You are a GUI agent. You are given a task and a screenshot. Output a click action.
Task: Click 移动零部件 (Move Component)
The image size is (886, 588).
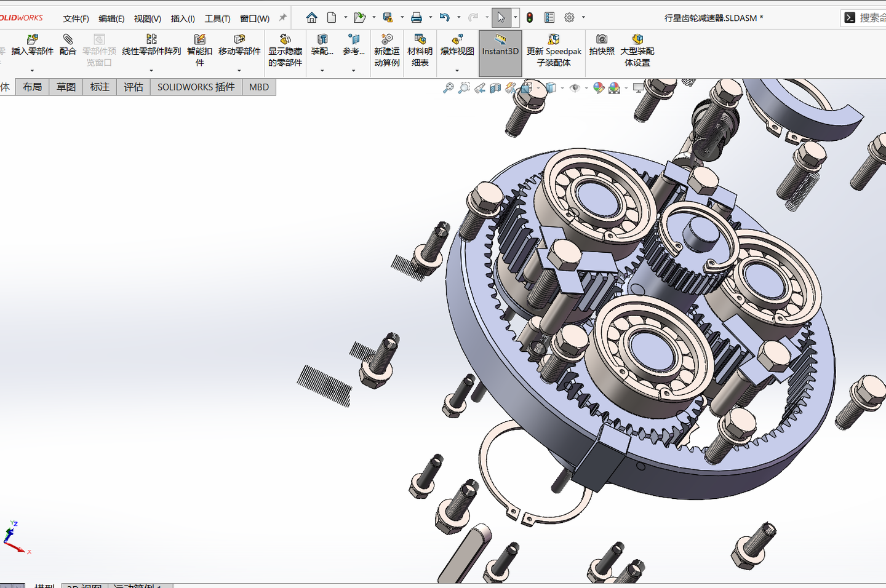(x=239, y=46)
